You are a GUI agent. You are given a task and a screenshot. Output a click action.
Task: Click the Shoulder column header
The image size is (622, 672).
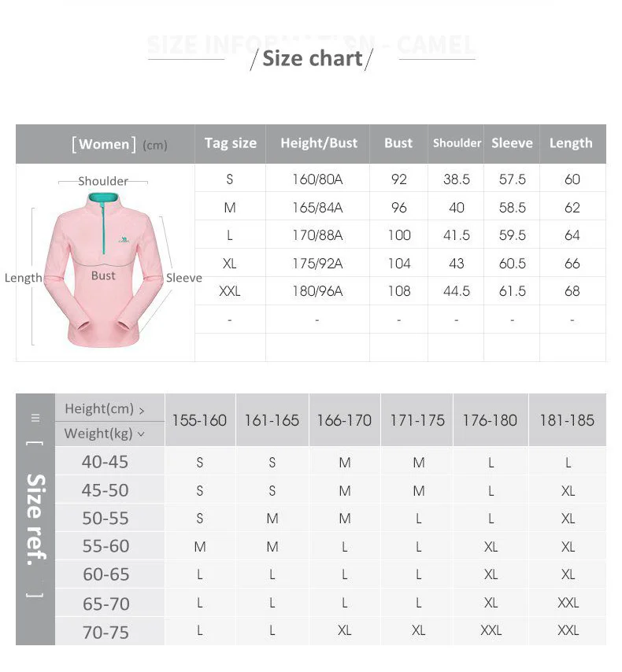pyautogui.click(x=457, y=143)
